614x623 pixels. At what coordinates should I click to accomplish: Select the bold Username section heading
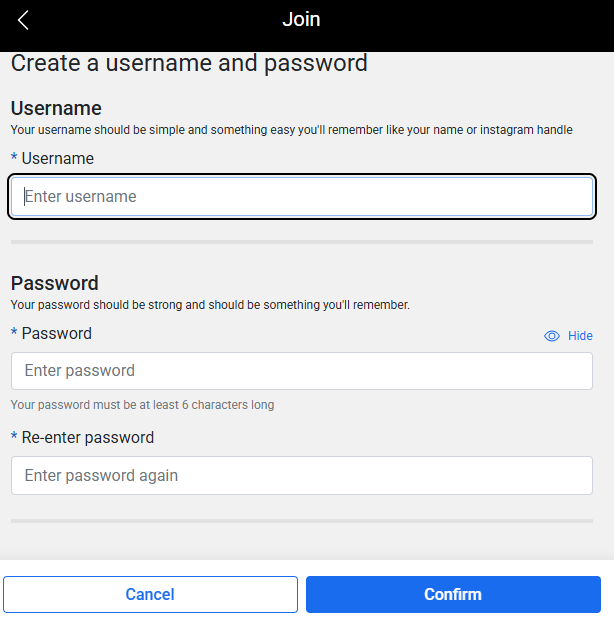56,108
